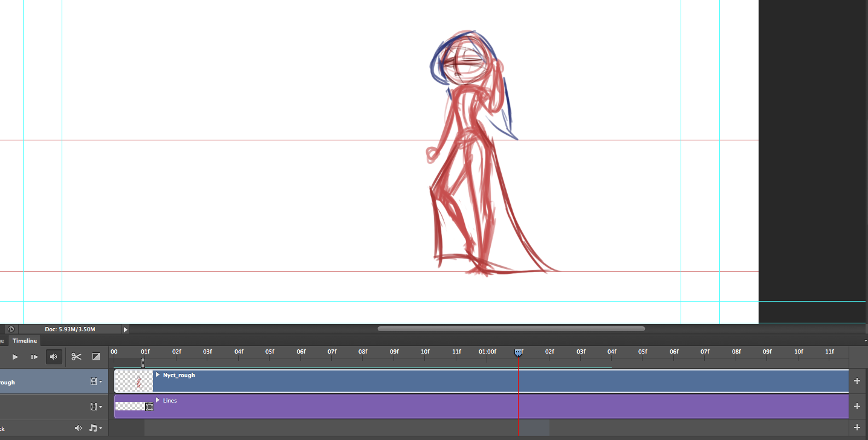Open the transition chooser icon
The image size is (868, 440).
(96, 357)
